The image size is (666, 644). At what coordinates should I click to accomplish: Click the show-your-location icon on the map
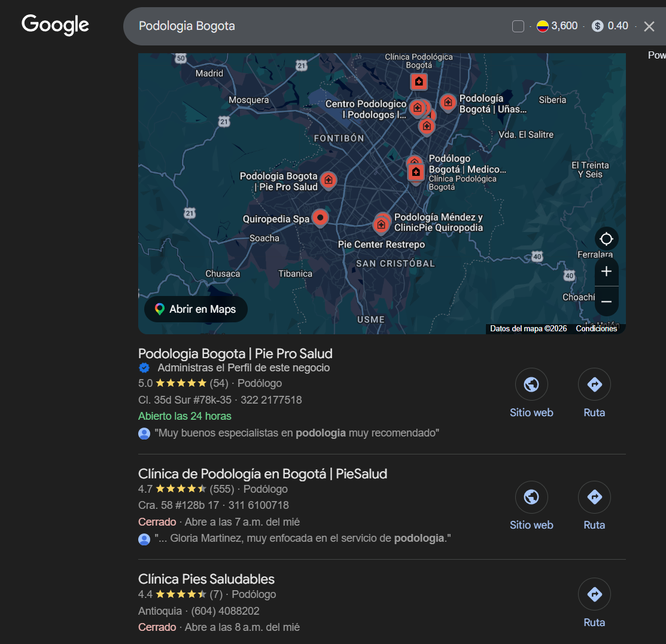[606, 239]
